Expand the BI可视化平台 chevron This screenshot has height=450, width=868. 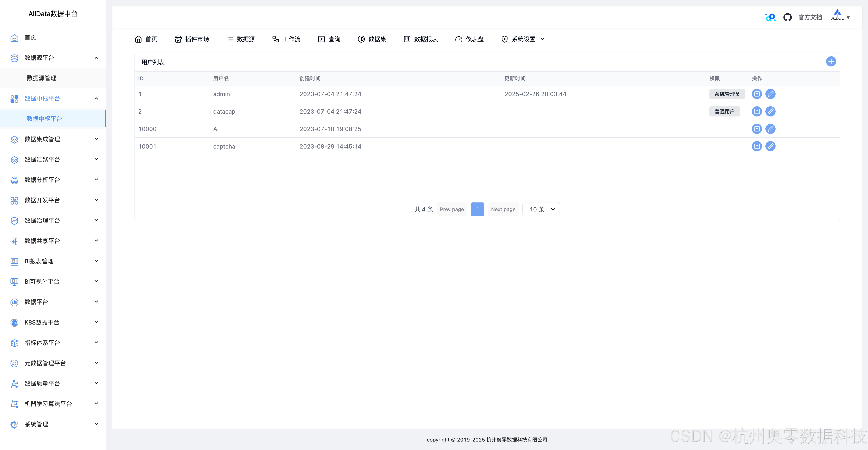(96, 281)
